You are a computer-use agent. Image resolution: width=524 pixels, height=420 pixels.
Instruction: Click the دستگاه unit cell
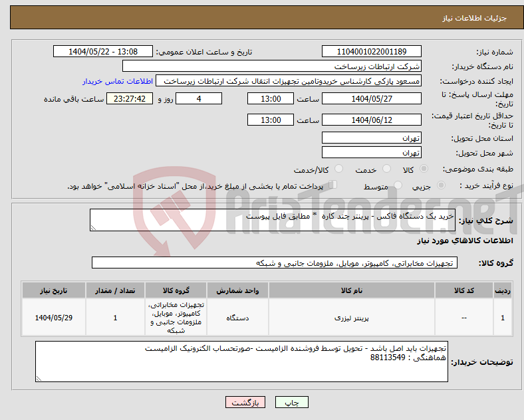(x=237, y=318)
